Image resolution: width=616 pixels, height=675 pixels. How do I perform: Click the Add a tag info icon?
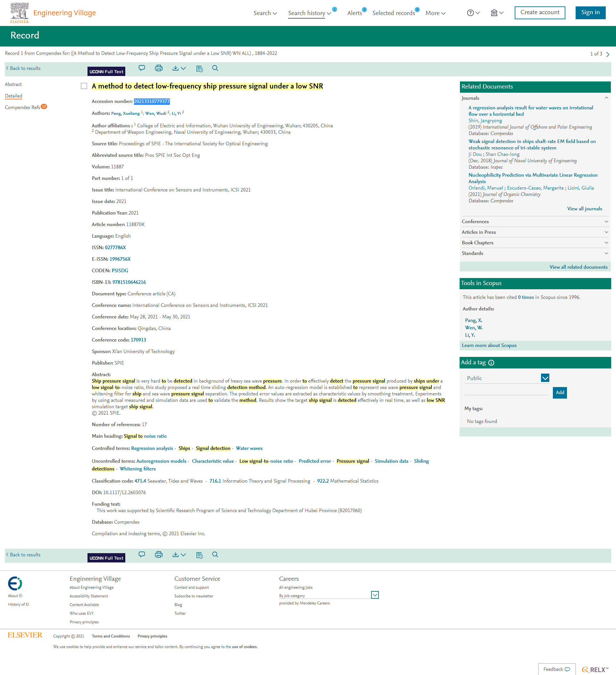click(491, 363)
